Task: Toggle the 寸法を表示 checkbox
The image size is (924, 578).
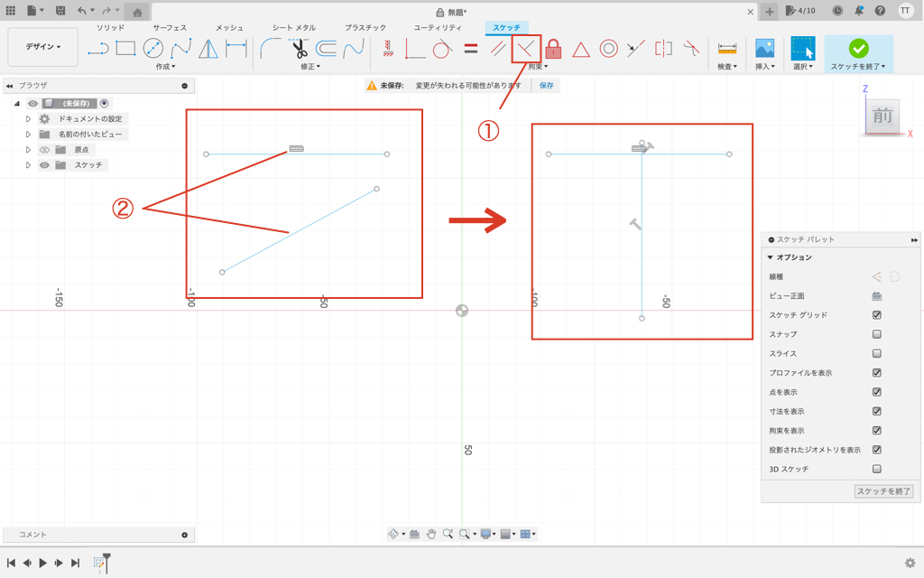Action: (877, 411)
